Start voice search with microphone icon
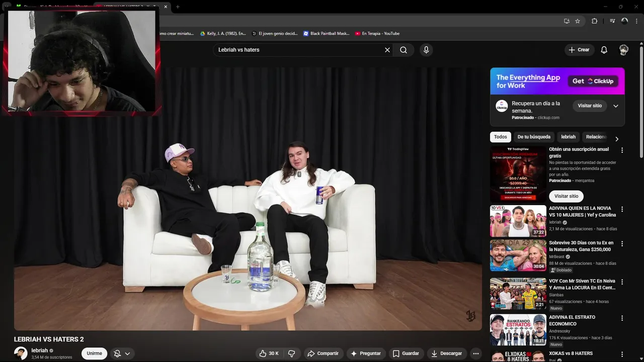 click(426, 50)
